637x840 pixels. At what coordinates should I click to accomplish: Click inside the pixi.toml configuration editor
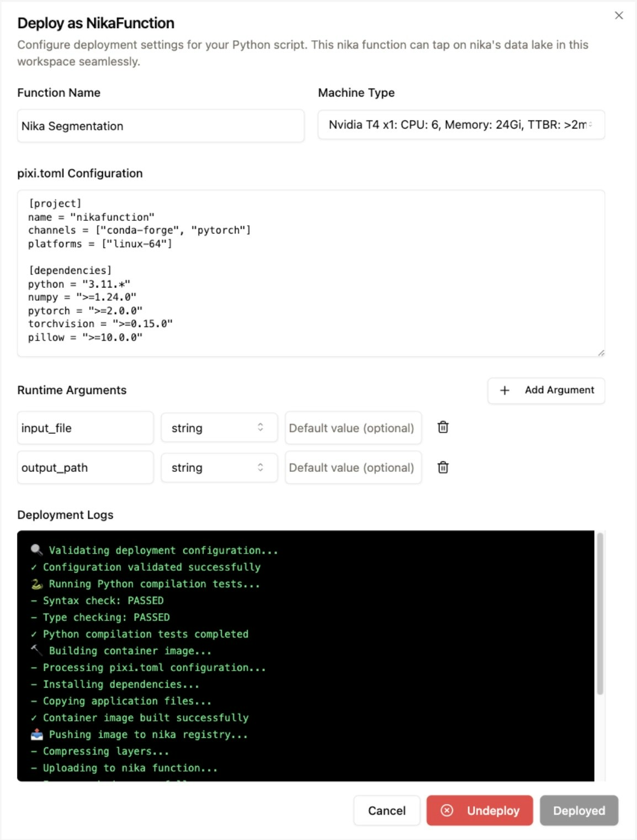pyautogui.click(x=311, y=270)
